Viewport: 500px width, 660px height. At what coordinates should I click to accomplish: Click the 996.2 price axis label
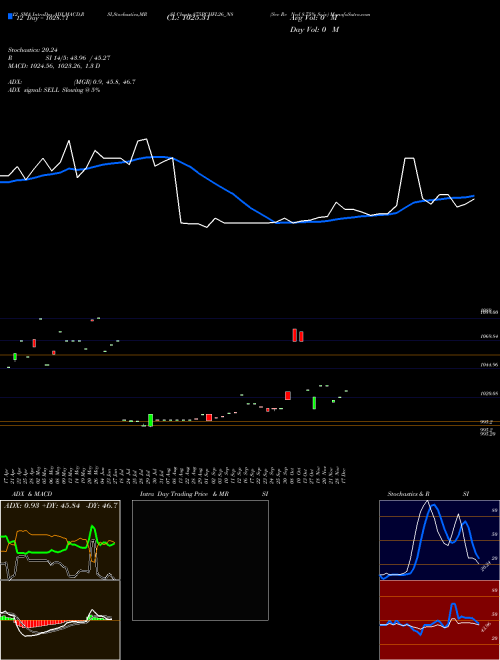coord(487,422)
